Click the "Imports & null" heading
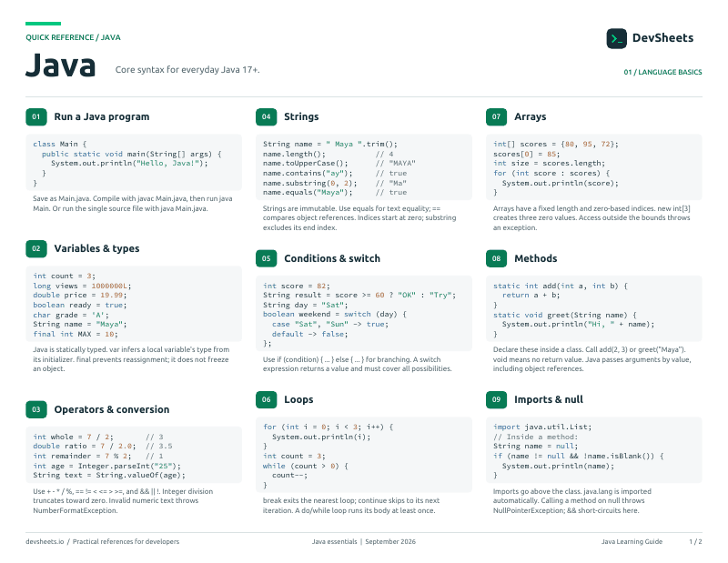728x563 pixels. click(549, 399)
